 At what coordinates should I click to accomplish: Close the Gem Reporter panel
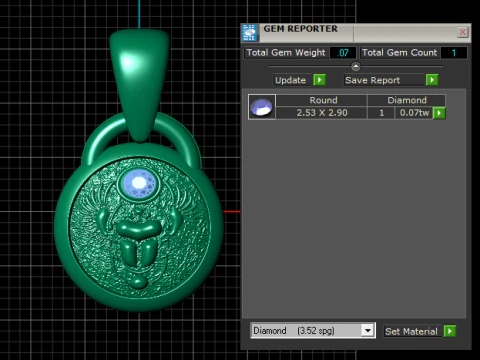463,32
